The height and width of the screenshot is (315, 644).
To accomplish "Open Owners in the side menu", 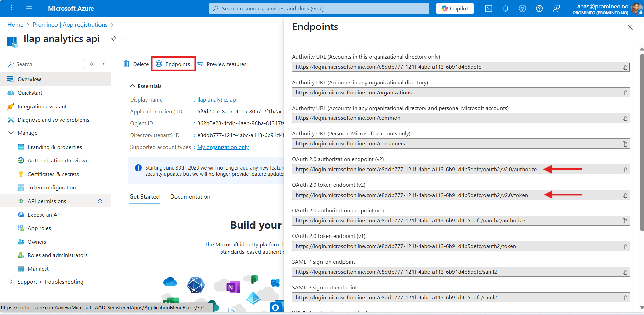I will tap(55, 242).
